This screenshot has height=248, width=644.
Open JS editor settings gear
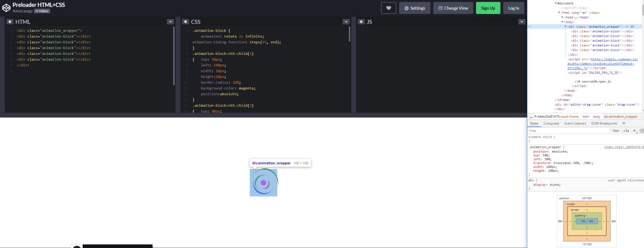pyautogui.click(x=361, y=22)
